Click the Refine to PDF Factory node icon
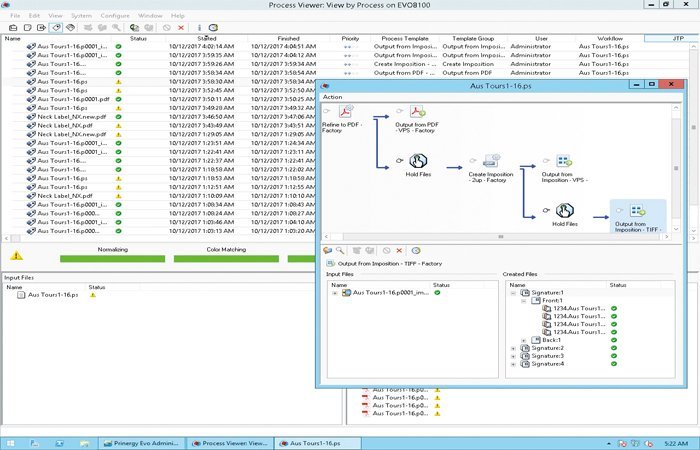Image resolution: width=700 pixels, height=450 pixels. point(346,112)
